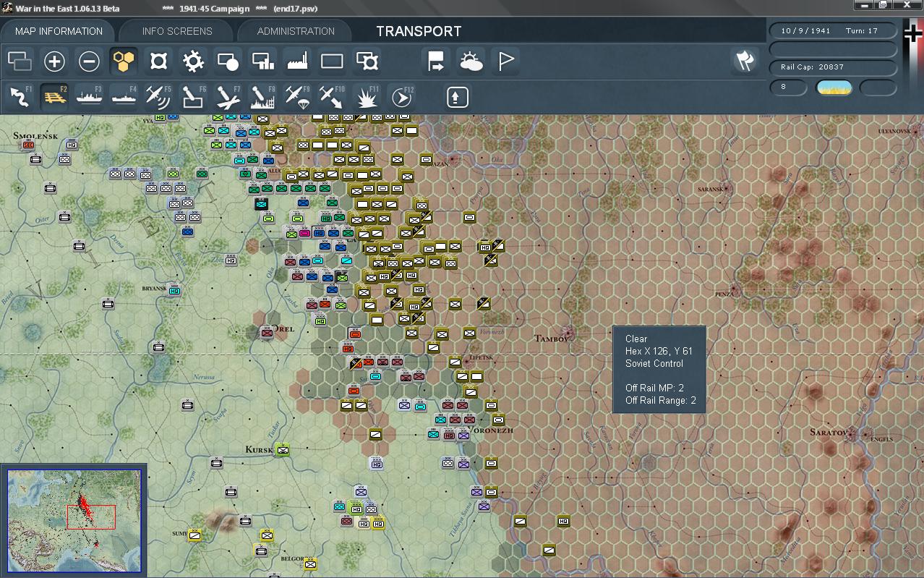
Task: Click the pennant flag icon
Action: click(505, 61)
